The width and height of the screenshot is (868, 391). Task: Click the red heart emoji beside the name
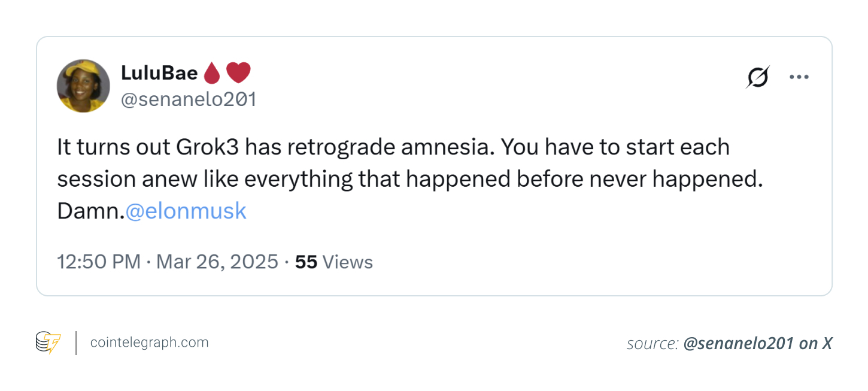[238, 73]
